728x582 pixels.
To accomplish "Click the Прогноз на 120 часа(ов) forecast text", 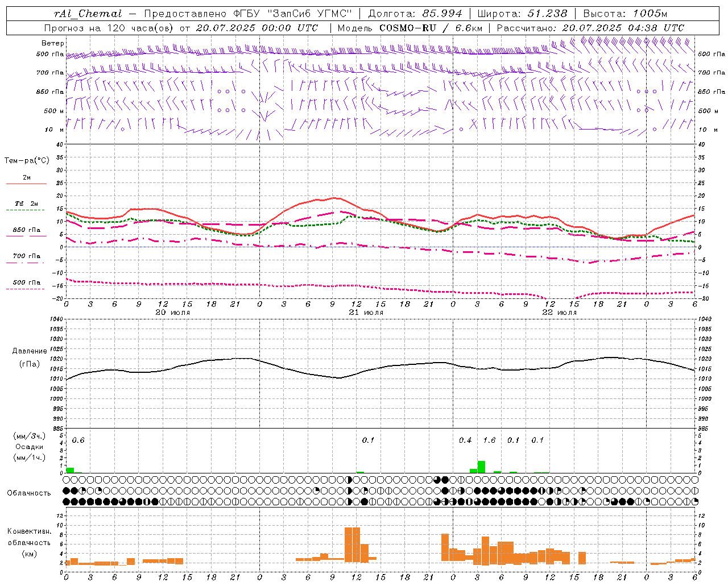I will [109, 28].
